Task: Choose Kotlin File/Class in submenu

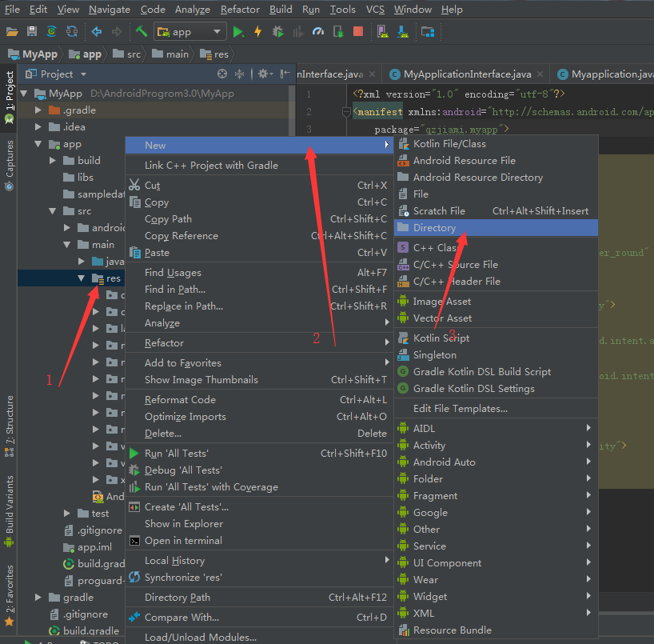Action: 496,144
